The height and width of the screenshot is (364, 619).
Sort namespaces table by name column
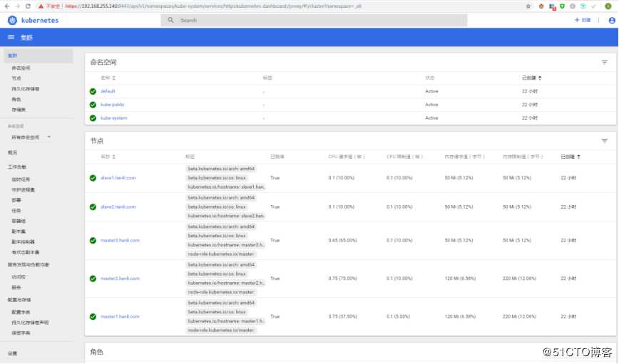108,78
